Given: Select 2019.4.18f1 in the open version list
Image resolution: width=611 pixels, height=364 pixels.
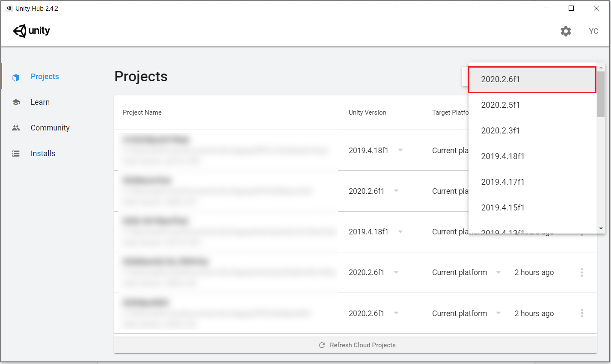Looking at the screenshot, I should pyautogui.click(x=532, y=157).
